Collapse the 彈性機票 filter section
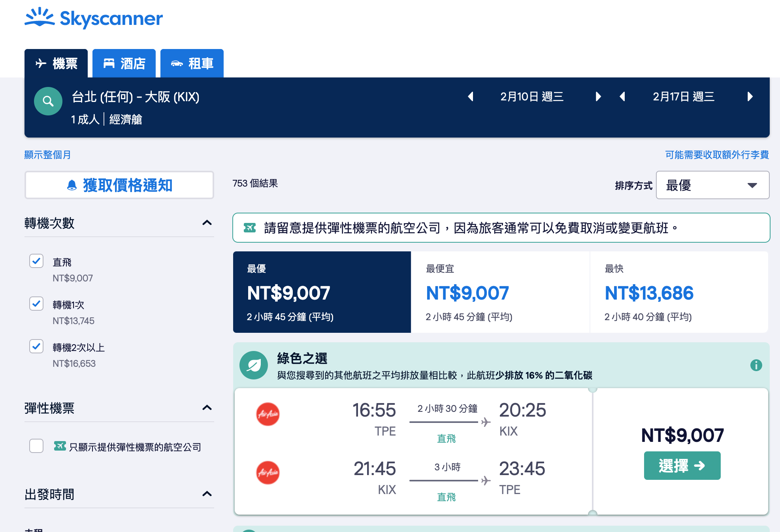Screen dimensions: 780x532 point(207,408)
